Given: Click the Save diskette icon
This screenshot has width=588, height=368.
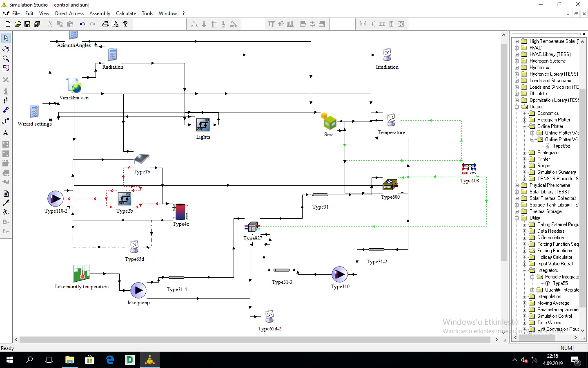Looking at the screenshot, I should 27,24.
